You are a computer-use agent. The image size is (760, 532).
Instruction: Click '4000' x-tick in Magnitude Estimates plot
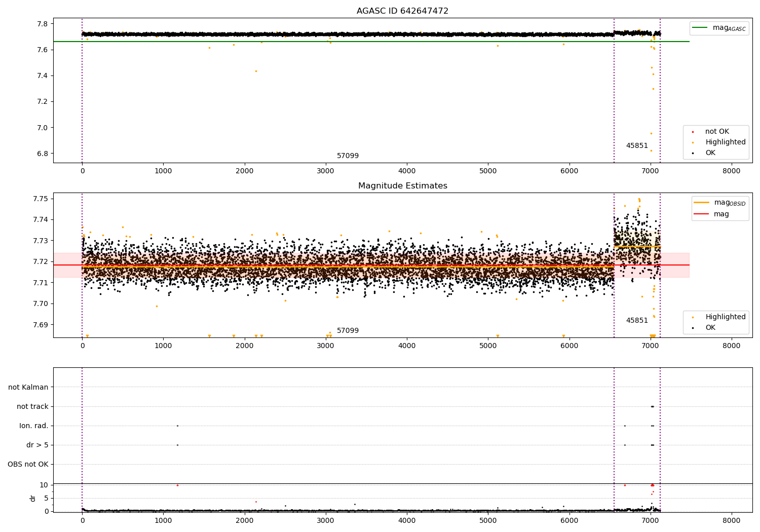coord(407,346)
